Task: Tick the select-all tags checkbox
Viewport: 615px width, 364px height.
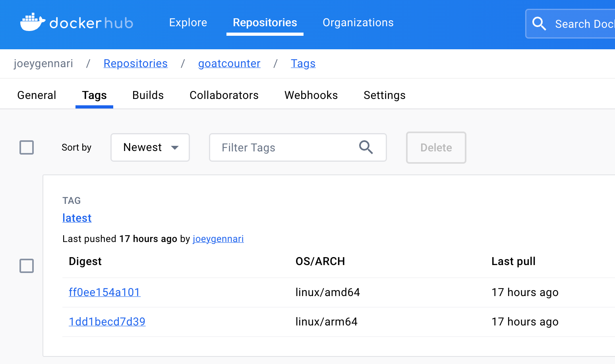Action: 27,147
